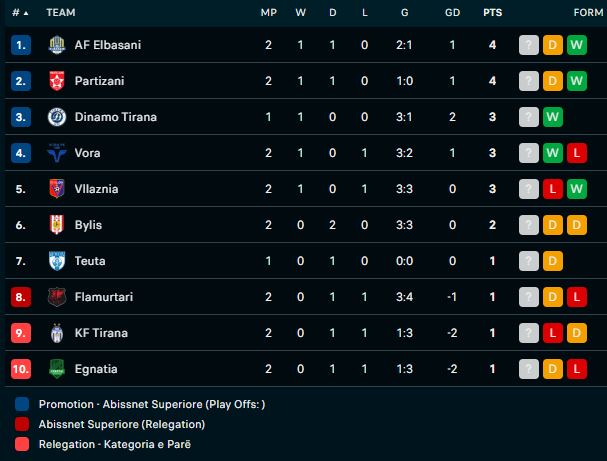The width and height of the screenshot is (607, 461).
Task: Open the Teuta team logo
Action: tap(56, 261)
